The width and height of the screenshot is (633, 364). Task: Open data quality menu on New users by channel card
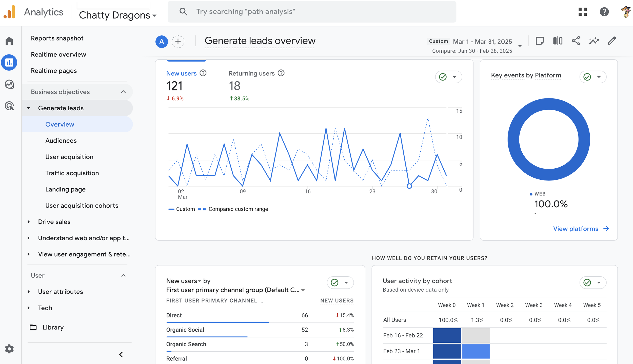340,282
